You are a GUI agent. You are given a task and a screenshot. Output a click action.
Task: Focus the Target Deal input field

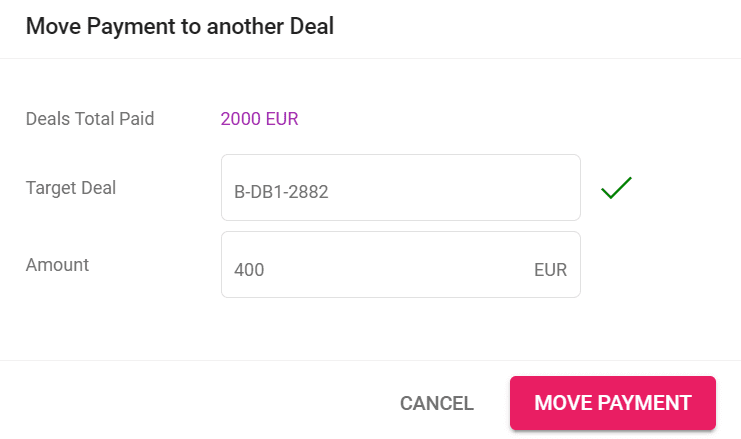point(400,187)
